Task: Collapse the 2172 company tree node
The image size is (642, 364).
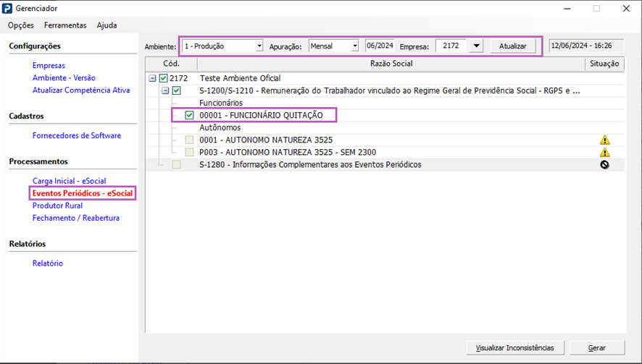Action: tap(152, 78)
